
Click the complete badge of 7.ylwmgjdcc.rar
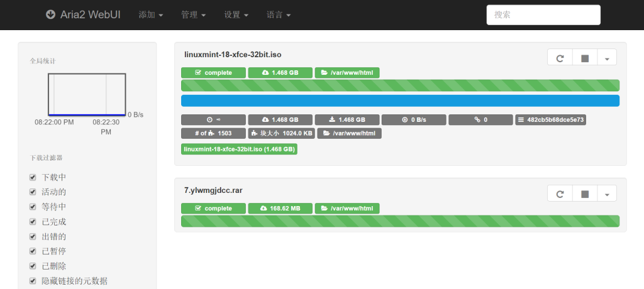(x=213, y=209)
